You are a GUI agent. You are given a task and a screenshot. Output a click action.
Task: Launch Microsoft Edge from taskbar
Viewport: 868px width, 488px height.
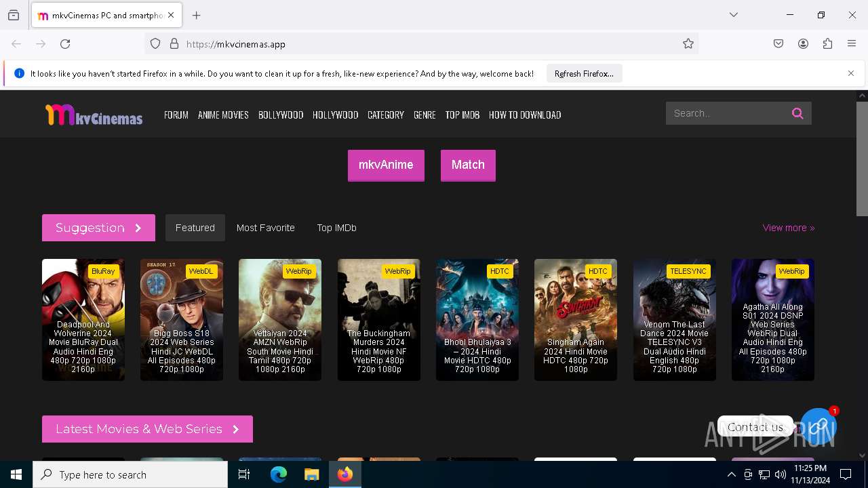click(279, 474)
